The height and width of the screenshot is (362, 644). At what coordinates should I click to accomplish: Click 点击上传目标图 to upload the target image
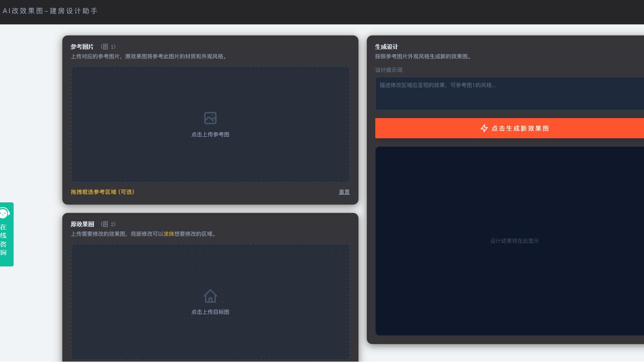(210, 312)
